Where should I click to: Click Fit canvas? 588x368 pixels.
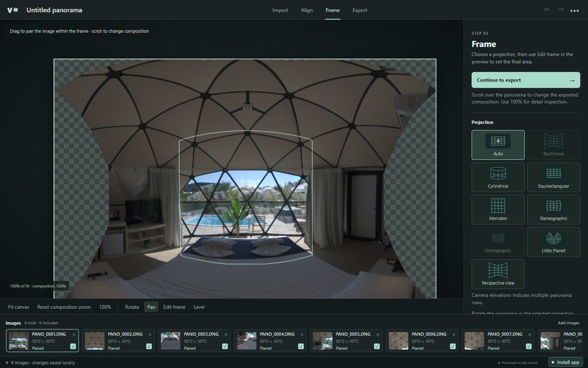pos(19,307)
